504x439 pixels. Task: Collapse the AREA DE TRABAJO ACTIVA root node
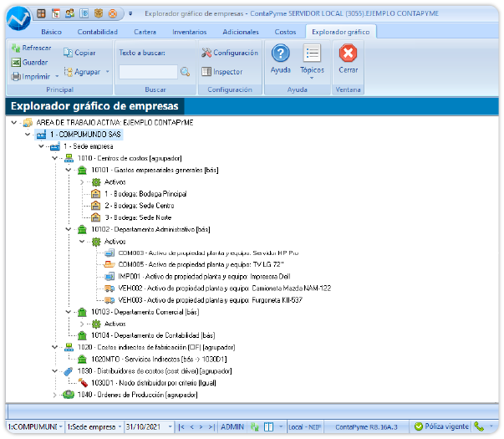(x=14, y=122)
